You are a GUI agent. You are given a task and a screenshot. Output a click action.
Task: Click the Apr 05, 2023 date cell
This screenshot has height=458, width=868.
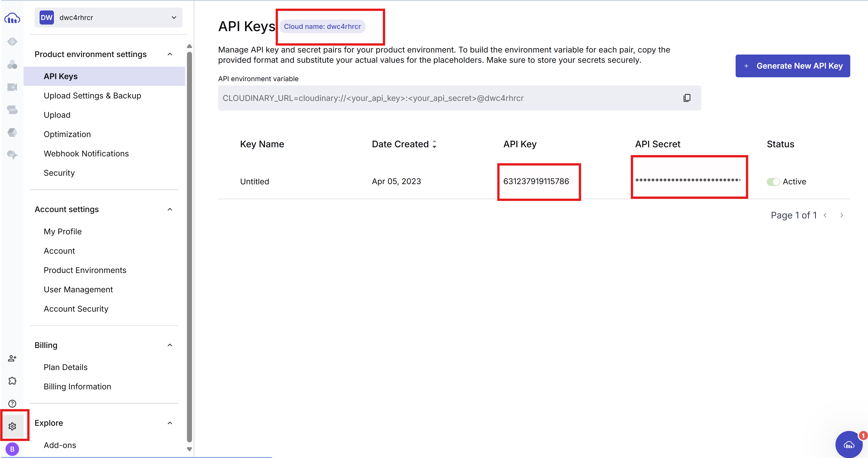click(x=396, y=182)
